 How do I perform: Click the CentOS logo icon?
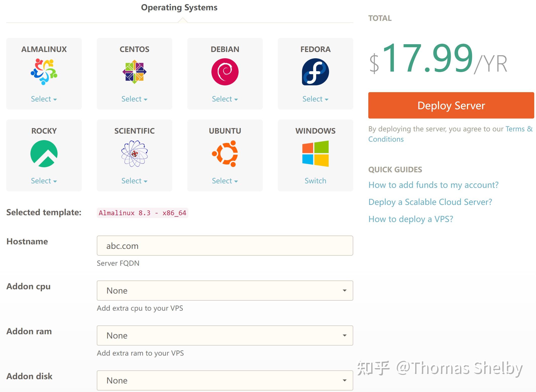pos(134,72)
